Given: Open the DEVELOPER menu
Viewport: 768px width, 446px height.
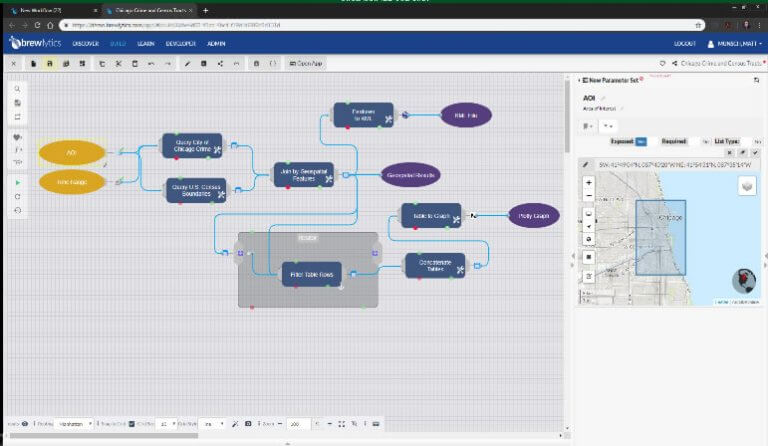Looking at the screenshot, I should (181, 43).
